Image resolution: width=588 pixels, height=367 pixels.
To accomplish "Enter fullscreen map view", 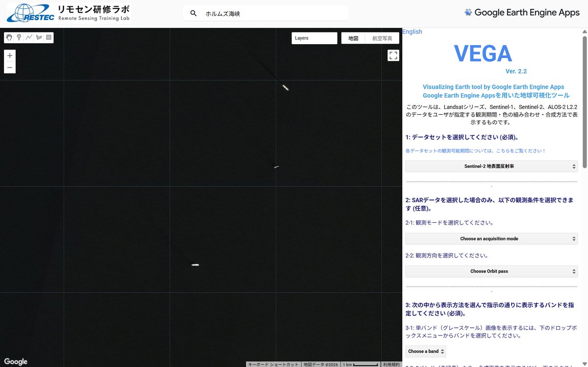I will pyautogui.click(x=393, y=55).
